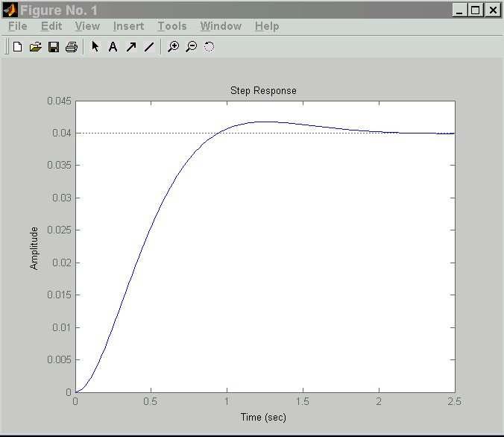Open the View menu
Viewport: 504px width, 437px height.
click(x=87, y=26)
